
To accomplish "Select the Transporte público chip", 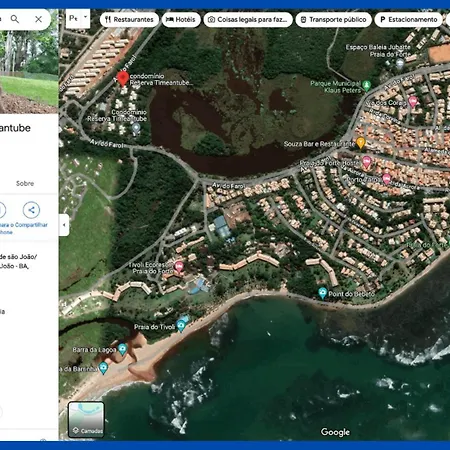I will point(333,20).
